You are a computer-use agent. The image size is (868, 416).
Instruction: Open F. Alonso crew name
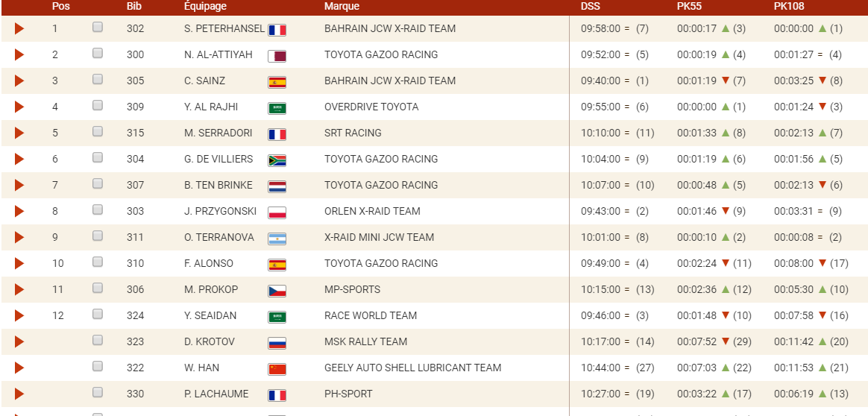(x=209, y=263)
